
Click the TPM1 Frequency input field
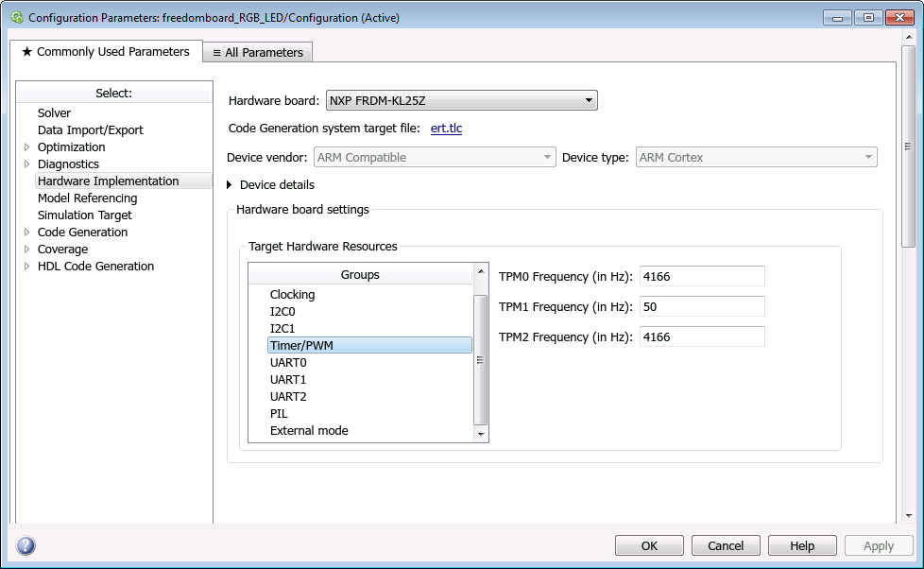pos(701,306)
